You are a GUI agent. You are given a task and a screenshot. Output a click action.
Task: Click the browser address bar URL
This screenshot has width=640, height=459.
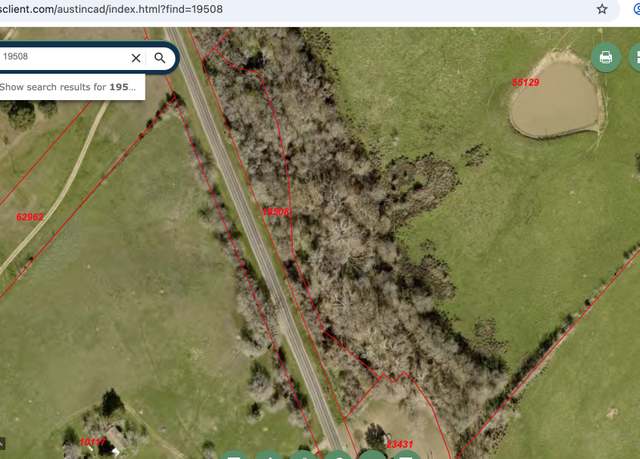tap(111, 9)
